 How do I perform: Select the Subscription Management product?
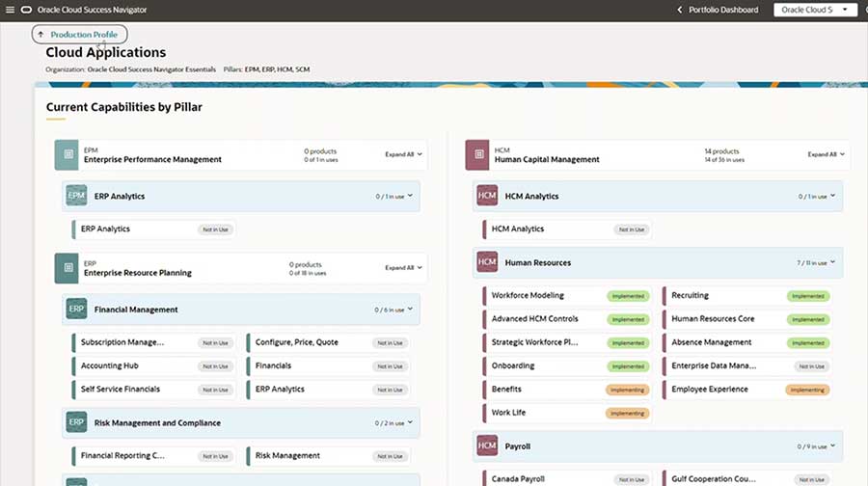coord(153,342)
